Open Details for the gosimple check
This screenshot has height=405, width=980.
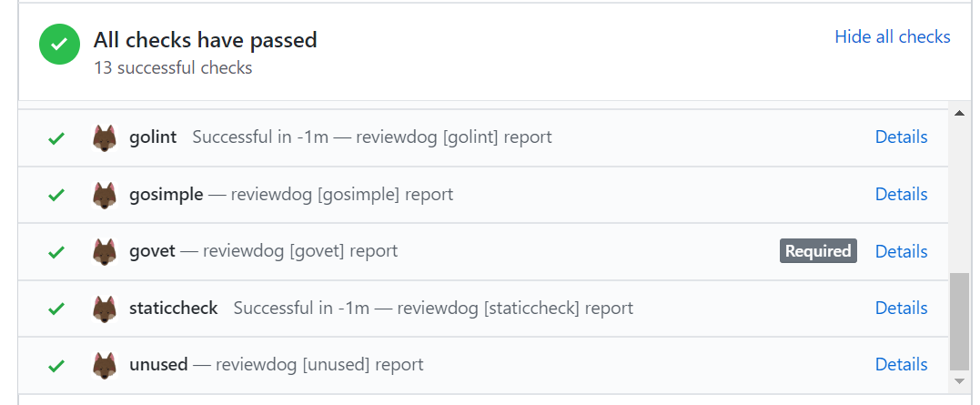click(x=901, y=195)
